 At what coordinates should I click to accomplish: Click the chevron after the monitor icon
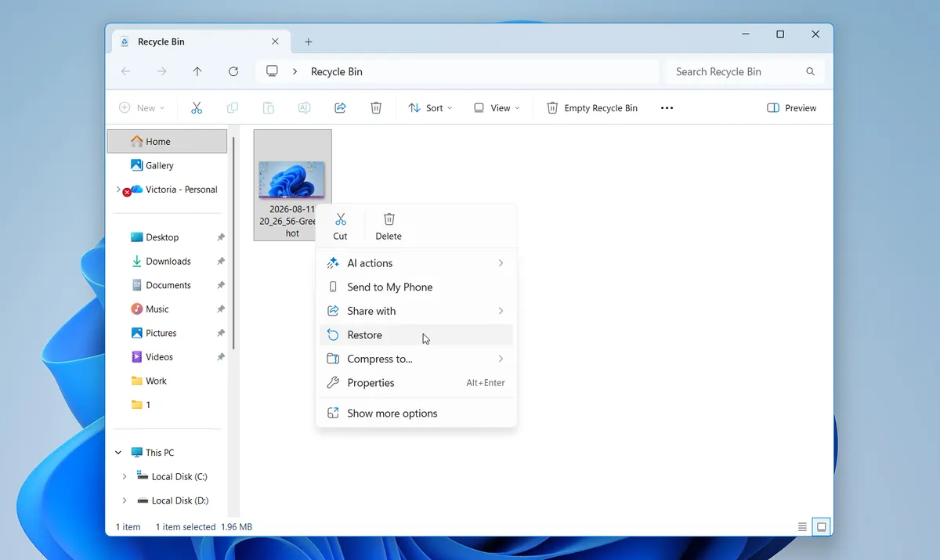295,71
